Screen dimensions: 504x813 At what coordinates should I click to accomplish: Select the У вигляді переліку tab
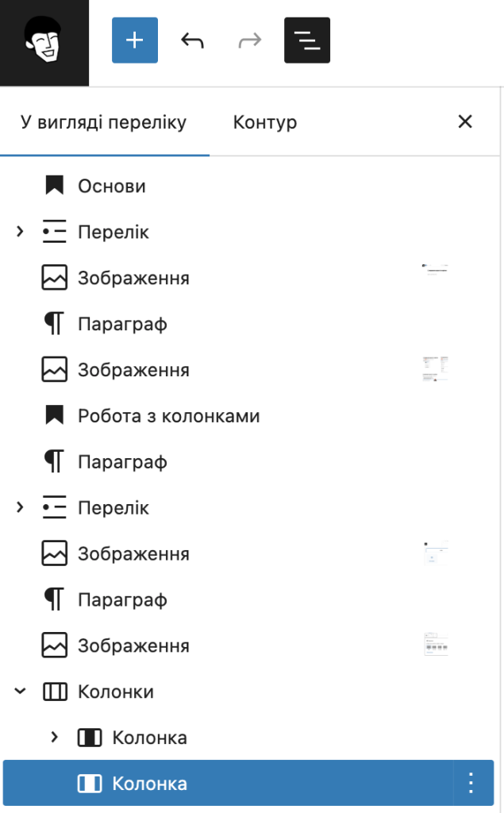104,122
